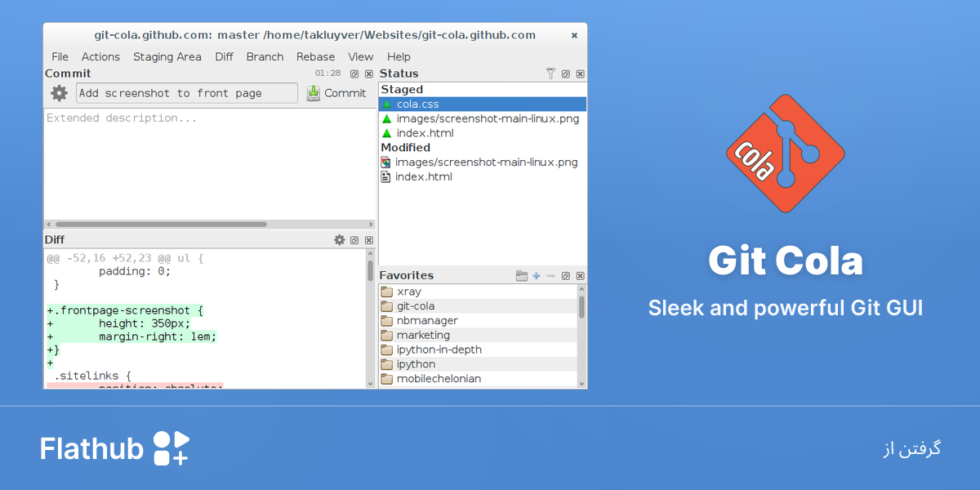Viewport: 980px width, 490px height.
Task: Open the Staging Area menu
Action: 167,56
